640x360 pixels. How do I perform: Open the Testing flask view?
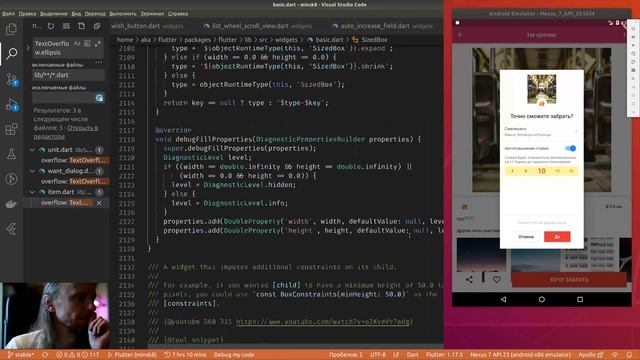pyautogui.click(x=11, y=154)
